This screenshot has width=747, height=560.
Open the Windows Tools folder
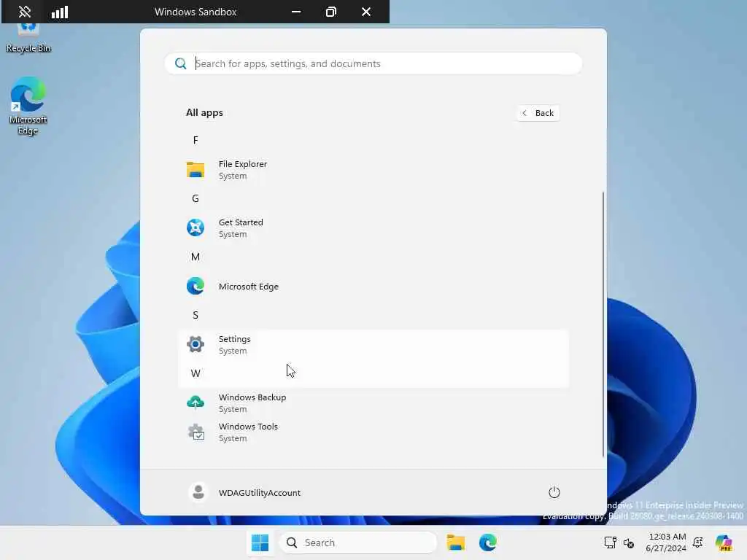[x=373, y=432]
